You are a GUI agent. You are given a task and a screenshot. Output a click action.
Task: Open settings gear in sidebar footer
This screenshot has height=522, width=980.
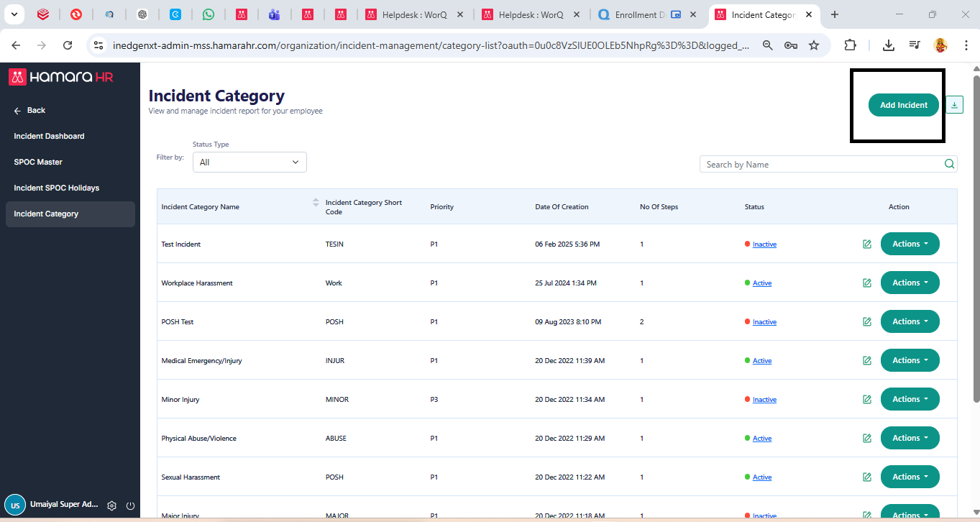tap(112, 505)
